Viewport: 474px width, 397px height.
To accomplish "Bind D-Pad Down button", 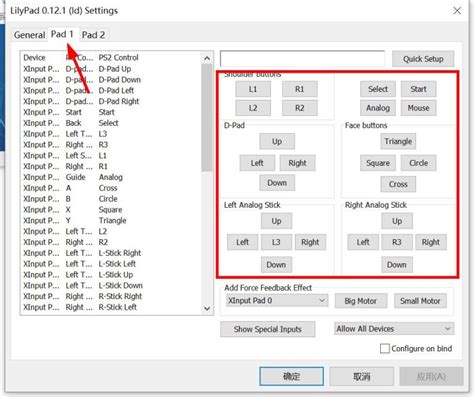I will pyautogui.click(x=277, y=183).
